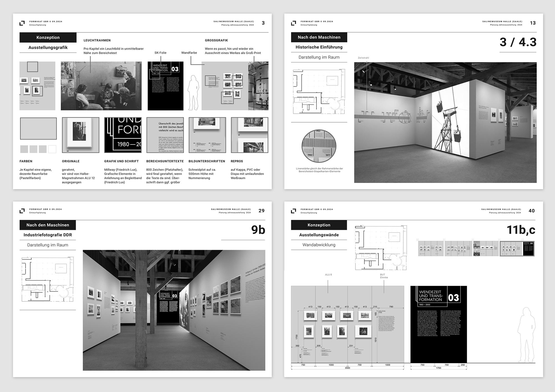Click the Formikat logo on page 3
Viewport: 555px width, 392px height.
(22, 23)
